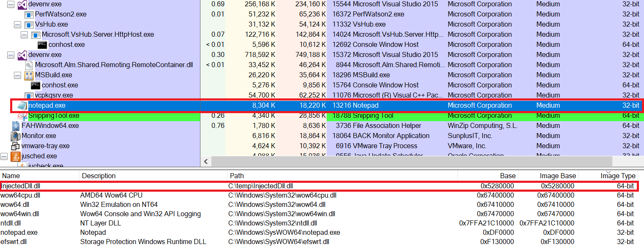Collapse the jusched.exe process tree
The image size is (644, 247).
click(4, 156)
